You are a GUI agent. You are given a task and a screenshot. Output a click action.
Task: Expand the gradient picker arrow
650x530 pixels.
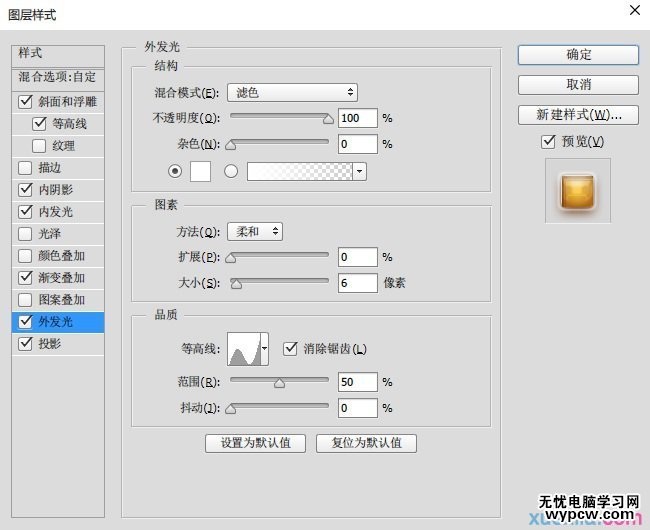359,171
